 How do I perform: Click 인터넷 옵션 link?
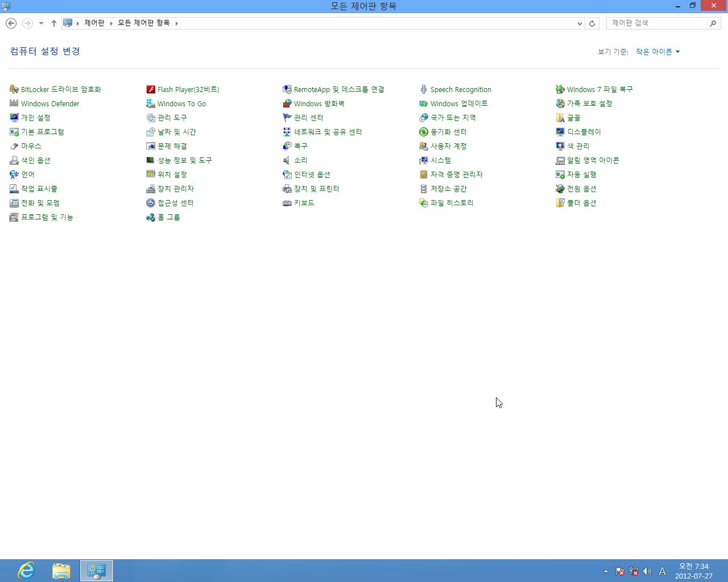(x=312, y=174)
